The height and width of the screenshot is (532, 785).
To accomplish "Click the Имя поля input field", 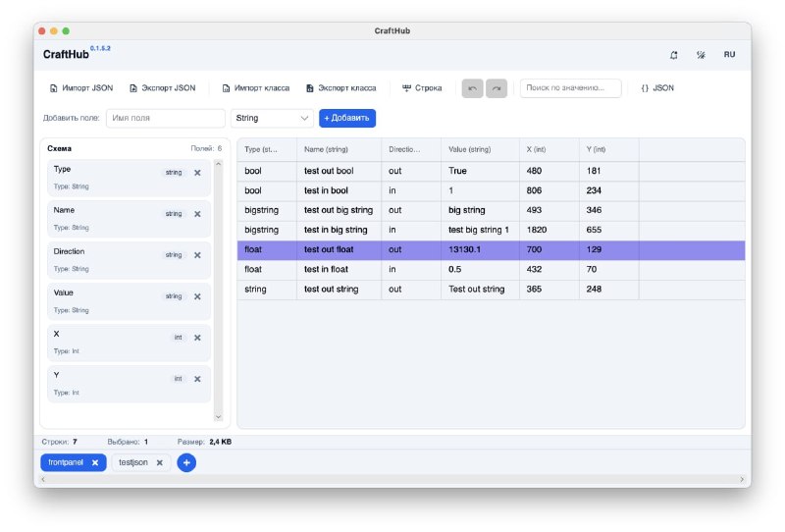I will [165, 118].
